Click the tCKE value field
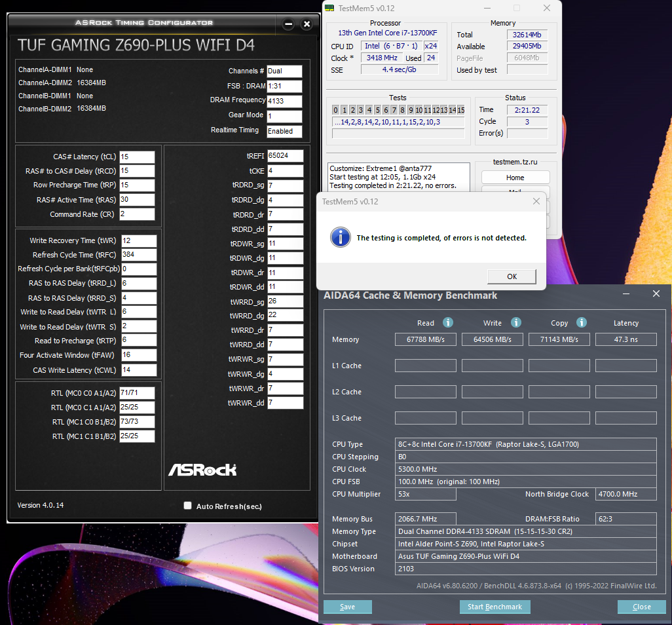Screen dimensions: 672x625 285,171
